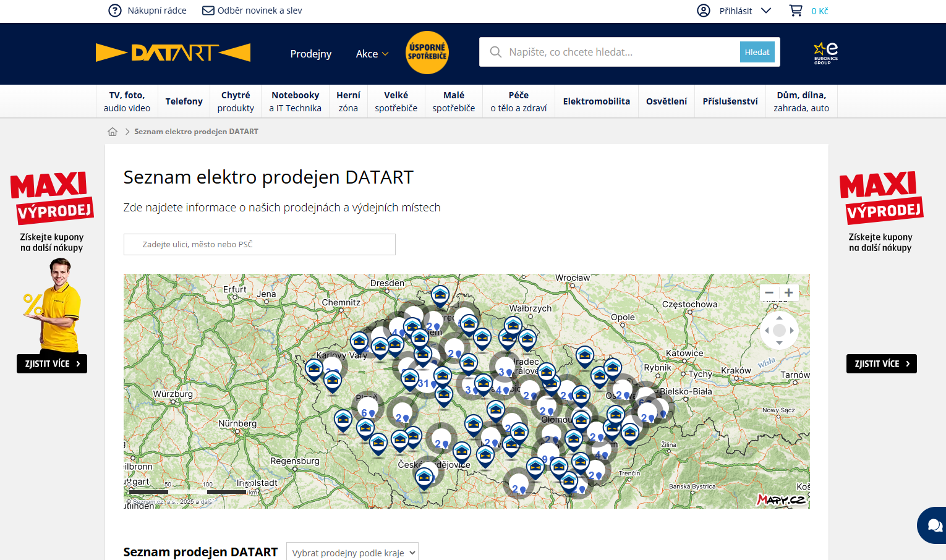This screenshot has width=946, height=560.
Task: Open the Nákupní rádce link
Action: coord(157,11)
